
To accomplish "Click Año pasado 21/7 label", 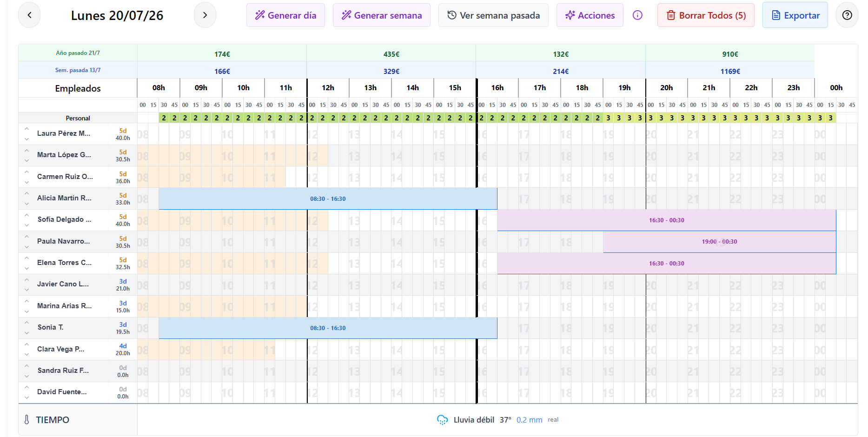I will coord(78,53).
